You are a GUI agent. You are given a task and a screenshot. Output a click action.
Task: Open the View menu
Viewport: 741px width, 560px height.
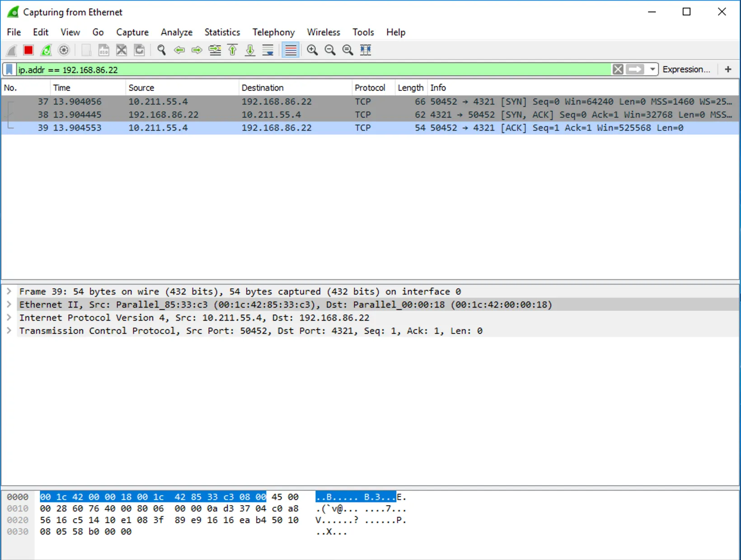(70, 32)
